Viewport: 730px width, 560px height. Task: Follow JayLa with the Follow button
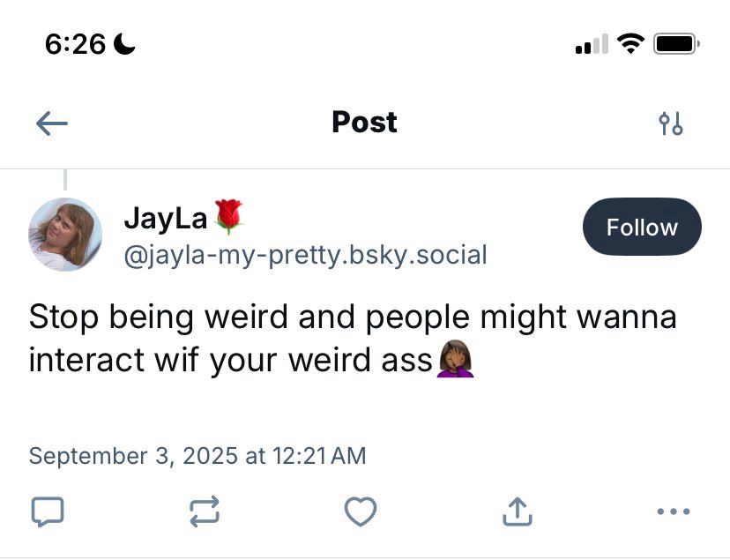coord(642,227)
